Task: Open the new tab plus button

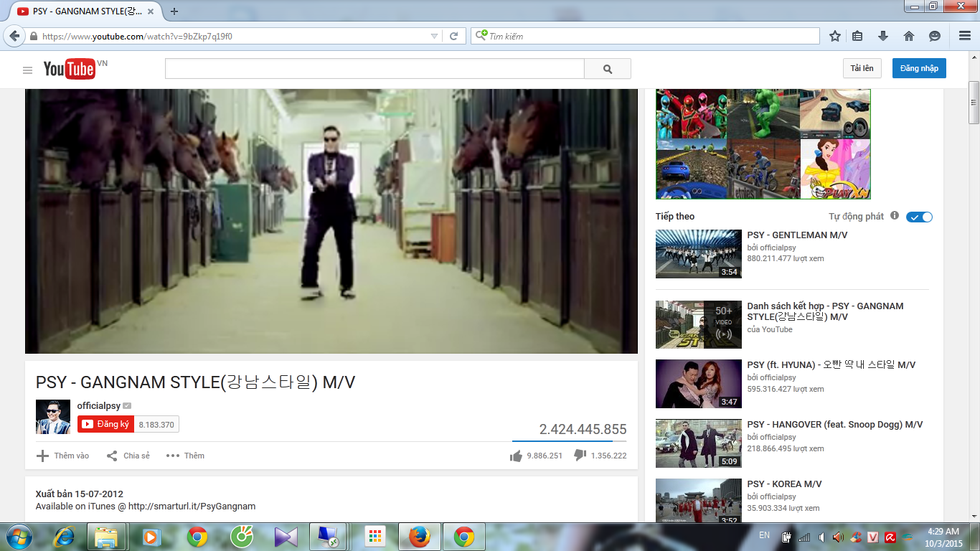Action: [x=174, y=11]
